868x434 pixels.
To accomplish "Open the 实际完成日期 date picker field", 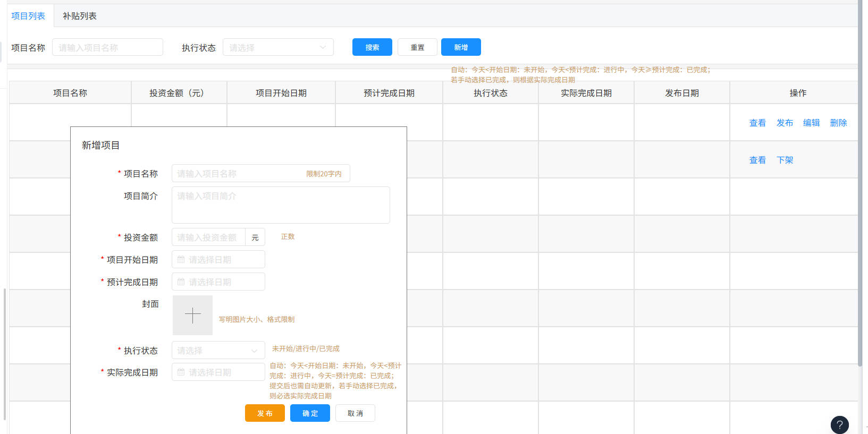I will pyautogui.click(x=218, y=372).
